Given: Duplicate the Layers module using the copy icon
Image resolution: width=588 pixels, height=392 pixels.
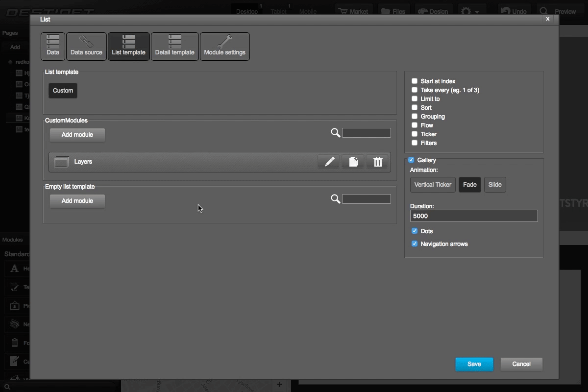Looking at the screenshot, I should pos(353,161).
